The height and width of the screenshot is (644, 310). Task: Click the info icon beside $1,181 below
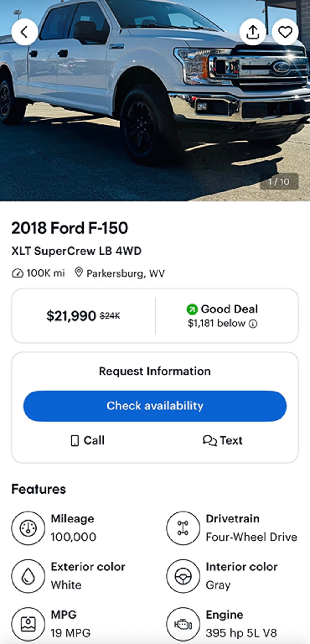pyautogui.click(x=253, y=324)
